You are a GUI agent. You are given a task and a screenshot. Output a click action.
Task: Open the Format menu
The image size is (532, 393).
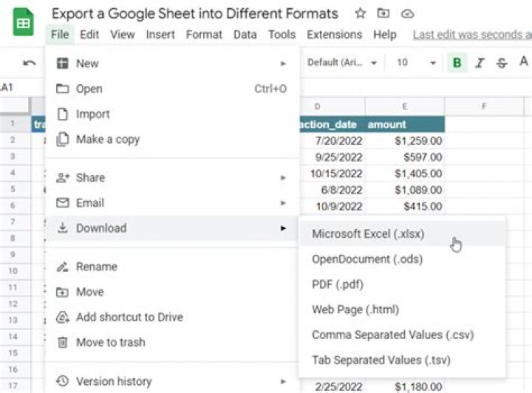[x=204, y=35]
